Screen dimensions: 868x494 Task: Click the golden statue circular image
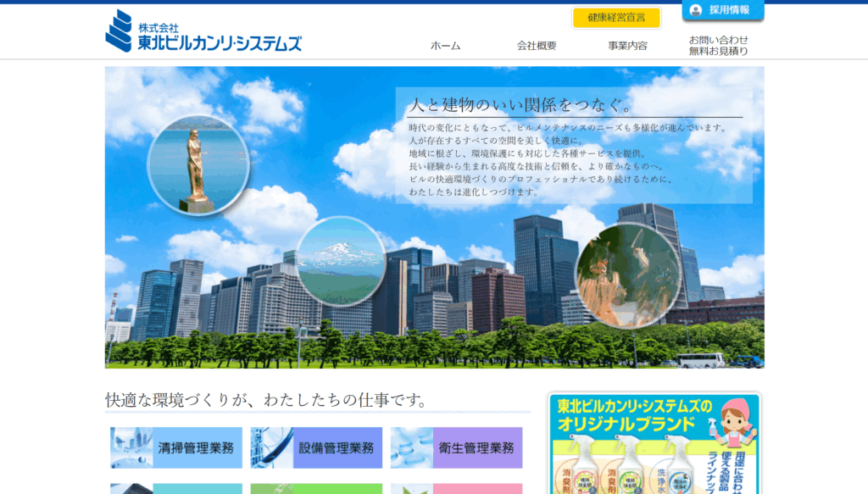point(198,164)
